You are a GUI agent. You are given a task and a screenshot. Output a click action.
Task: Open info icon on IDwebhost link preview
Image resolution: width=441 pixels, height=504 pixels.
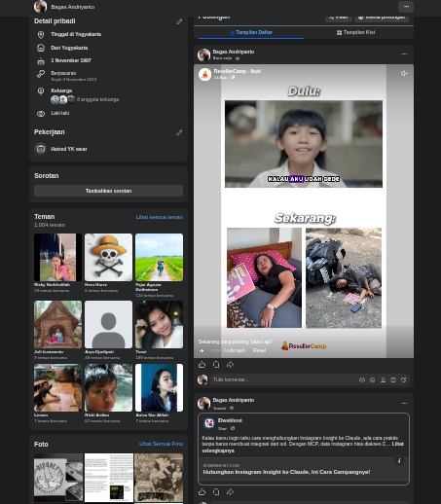point(399,460)
